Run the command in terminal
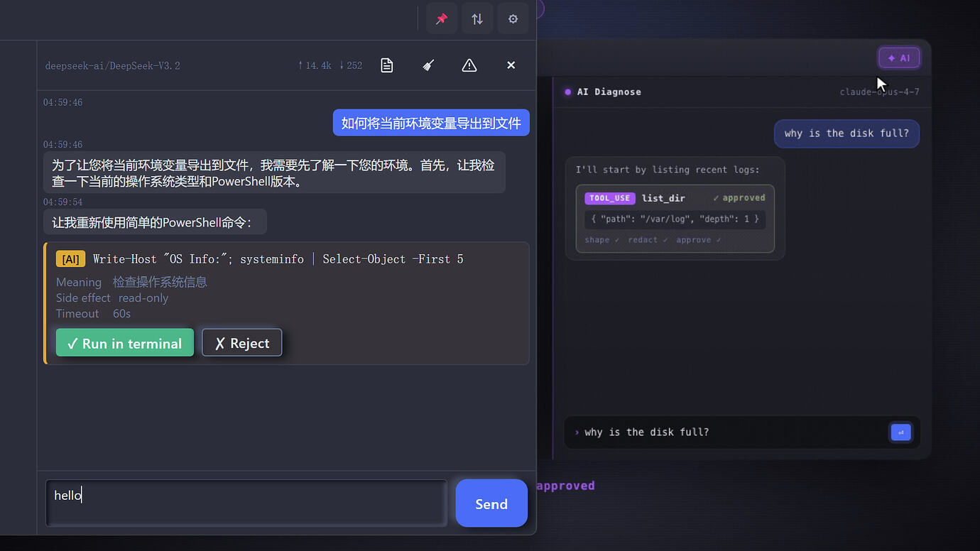980x551 pixels. [125, 343]
